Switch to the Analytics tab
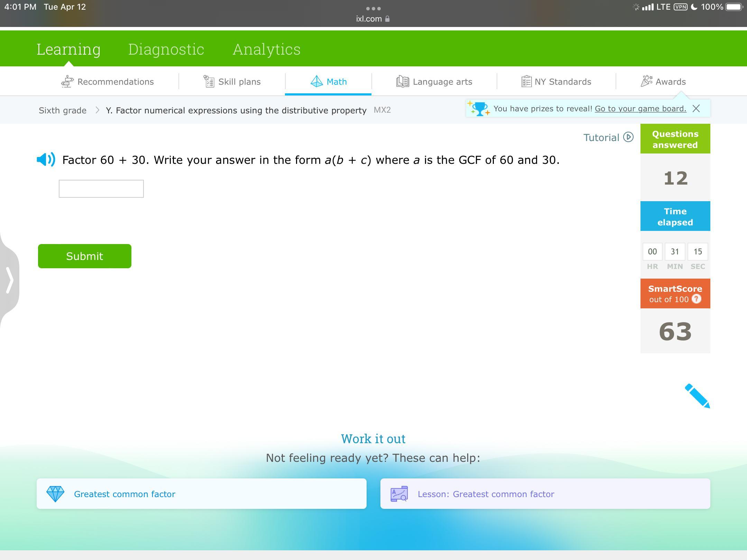This screenshot has width=747, height=560. [x=266, y=49]
